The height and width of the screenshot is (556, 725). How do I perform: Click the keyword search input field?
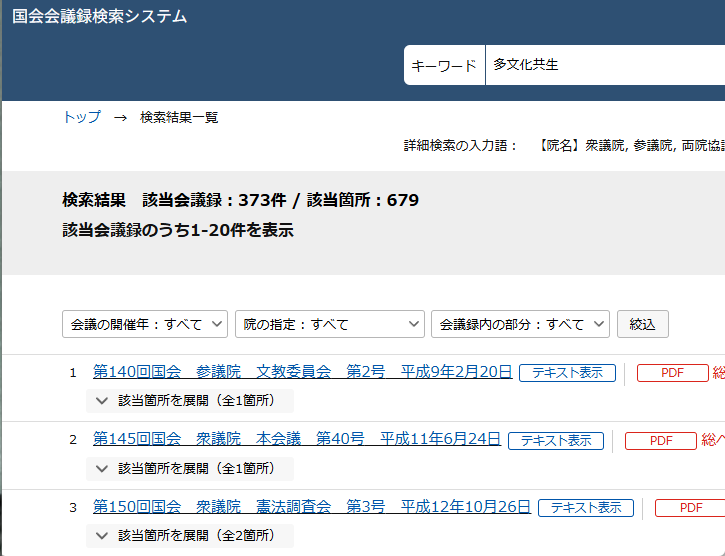(x=600, y=65)
